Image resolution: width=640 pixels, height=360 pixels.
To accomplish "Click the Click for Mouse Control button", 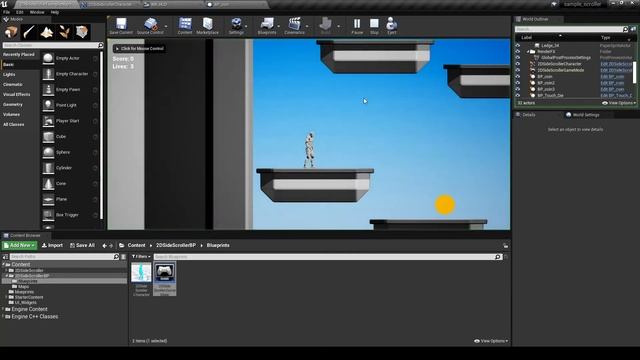I will [x=139, y=49].
